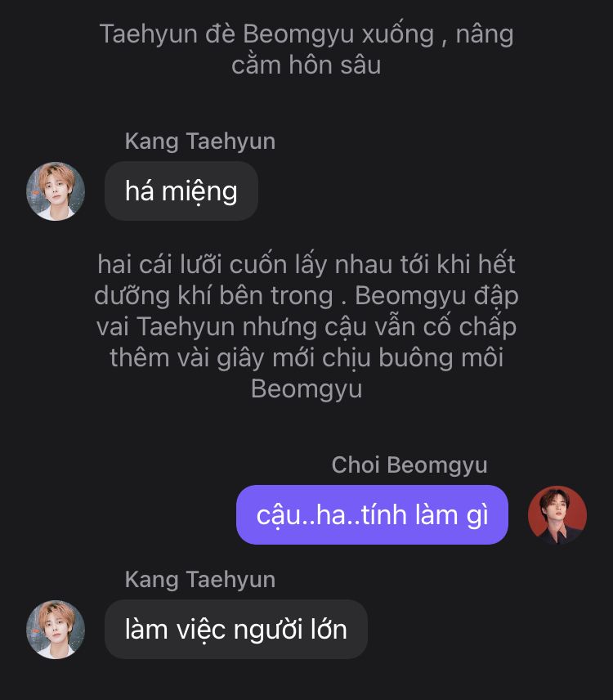Viewport: 613px width, 700px height.
Task: Click the line starting "vai Taehyun nhưng"
Action: (306, 326)
